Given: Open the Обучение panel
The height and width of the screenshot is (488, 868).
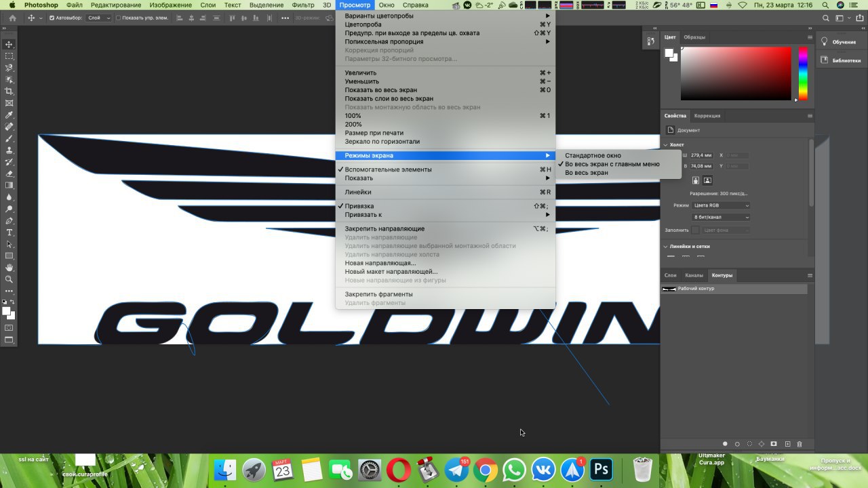Looking at the screenshot, I should (838, 42).
